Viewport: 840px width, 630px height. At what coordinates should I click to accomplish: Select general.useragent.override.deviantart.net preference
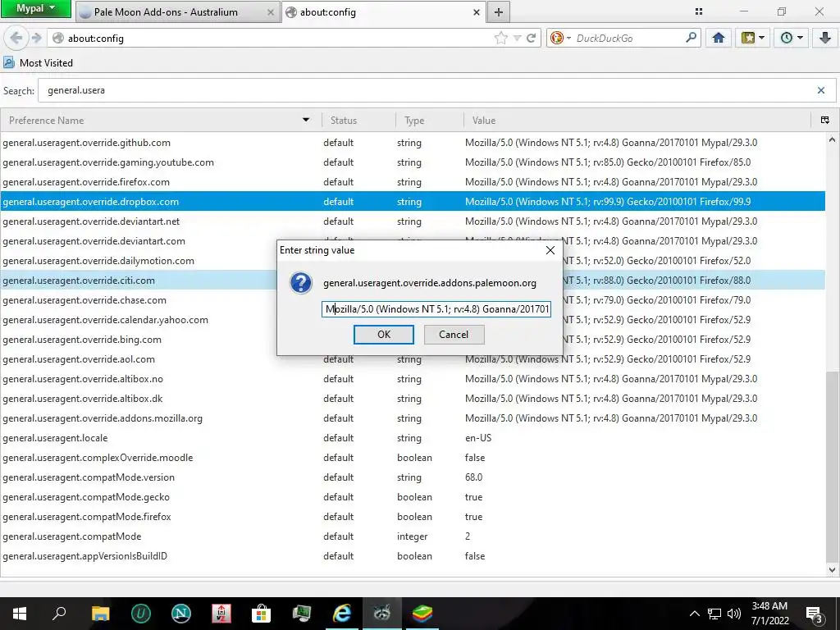click(413, 221)
